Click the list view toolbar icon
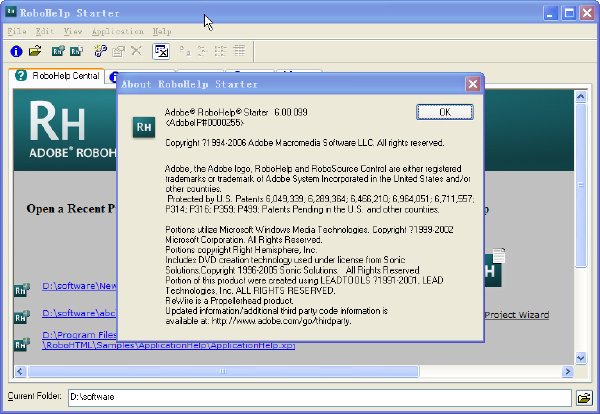The width and height of the screenshot is (600, 414). 220,51
